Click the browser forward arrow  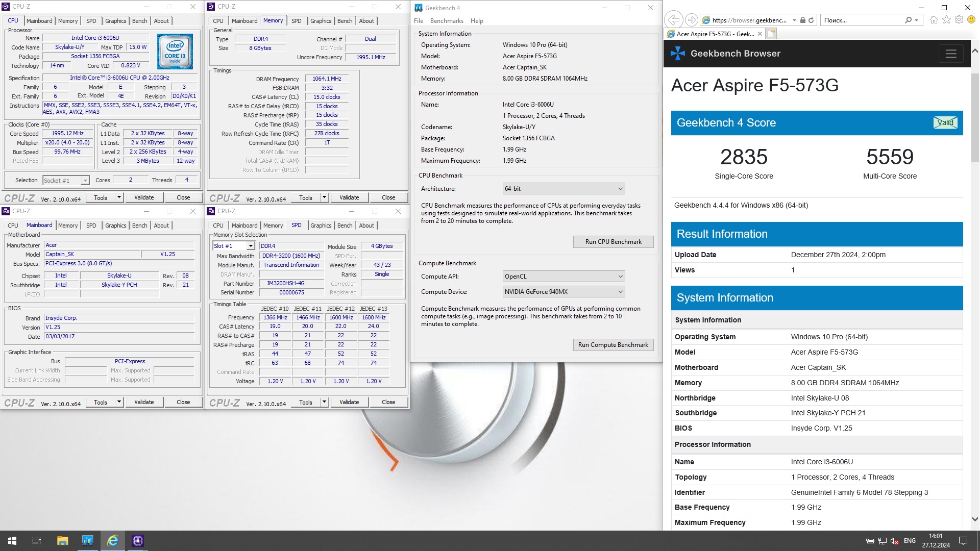coord(691,20)
